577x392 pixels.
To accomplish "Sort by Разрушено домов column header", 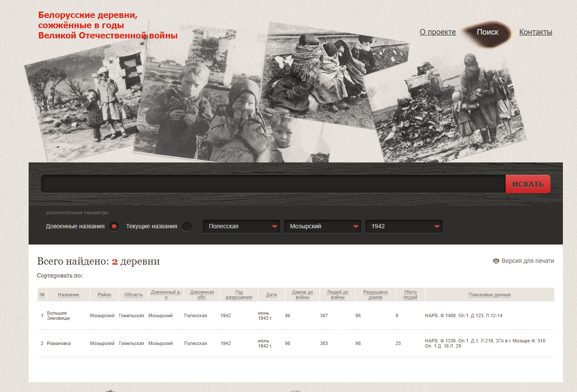I will click(375, 295).
